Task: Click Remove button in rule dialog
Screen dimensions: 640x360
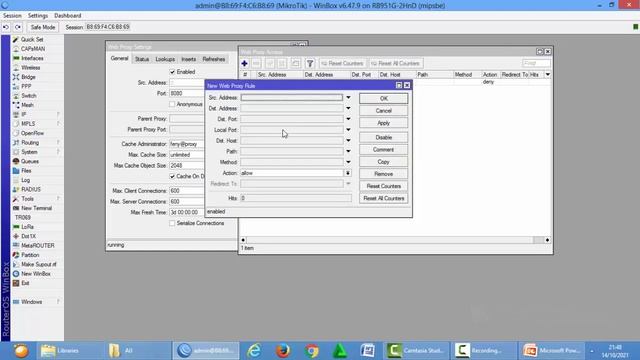Action: (383, 174)
